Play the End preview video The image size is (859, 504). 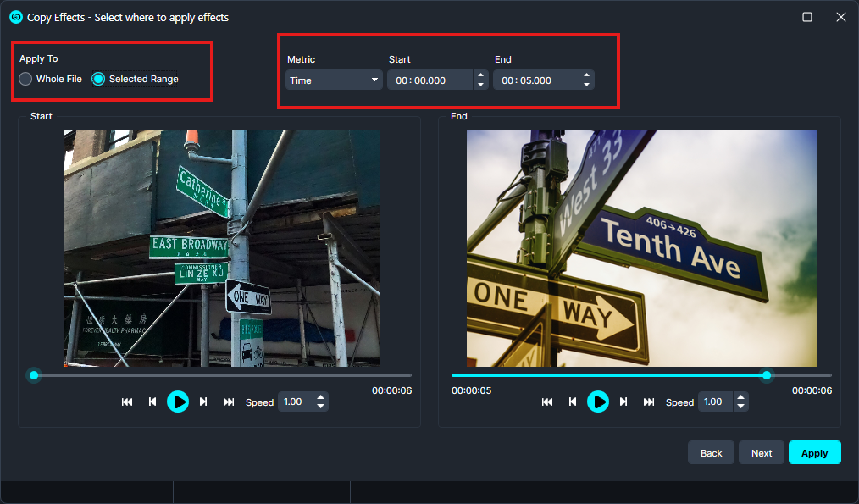598,402
